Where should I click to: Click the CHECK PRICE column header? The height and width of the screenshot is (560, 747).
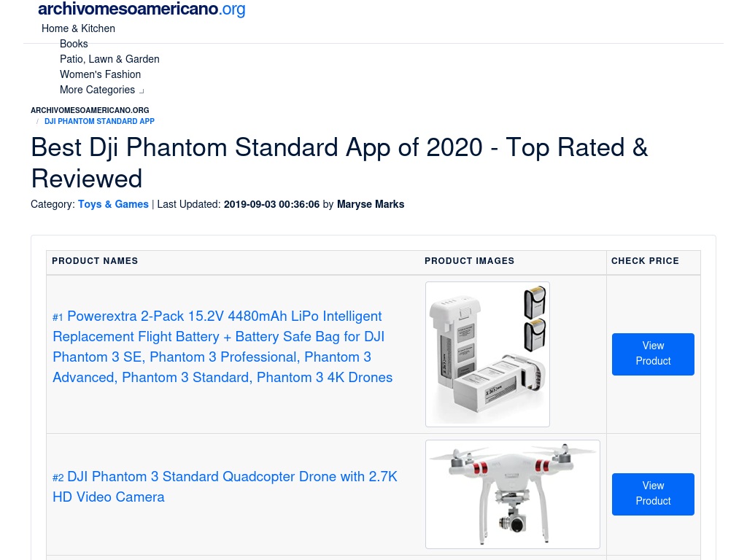click(x=645, y=261)
